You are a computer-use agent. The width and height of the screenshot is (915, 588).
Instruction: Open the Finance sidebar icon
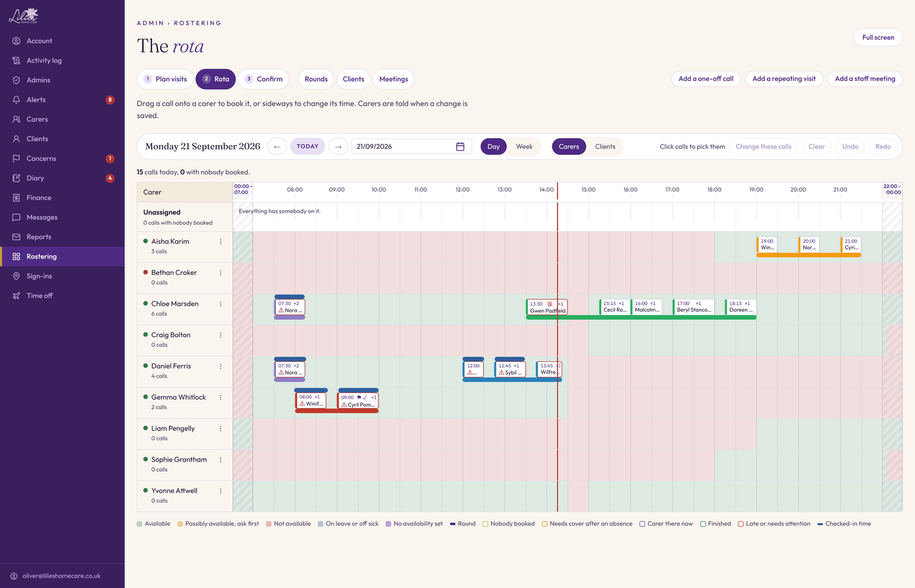[16, 197]
